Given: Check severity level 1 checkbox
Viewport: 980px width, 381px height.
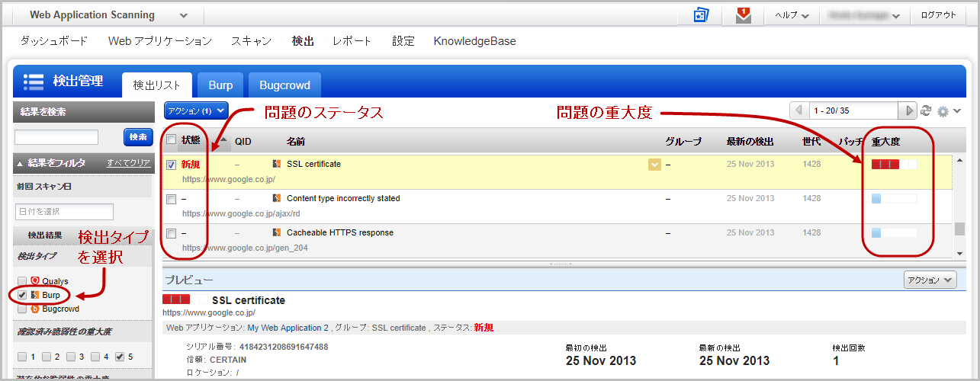Looking at the screenshot, I should (x=22, y=357).
